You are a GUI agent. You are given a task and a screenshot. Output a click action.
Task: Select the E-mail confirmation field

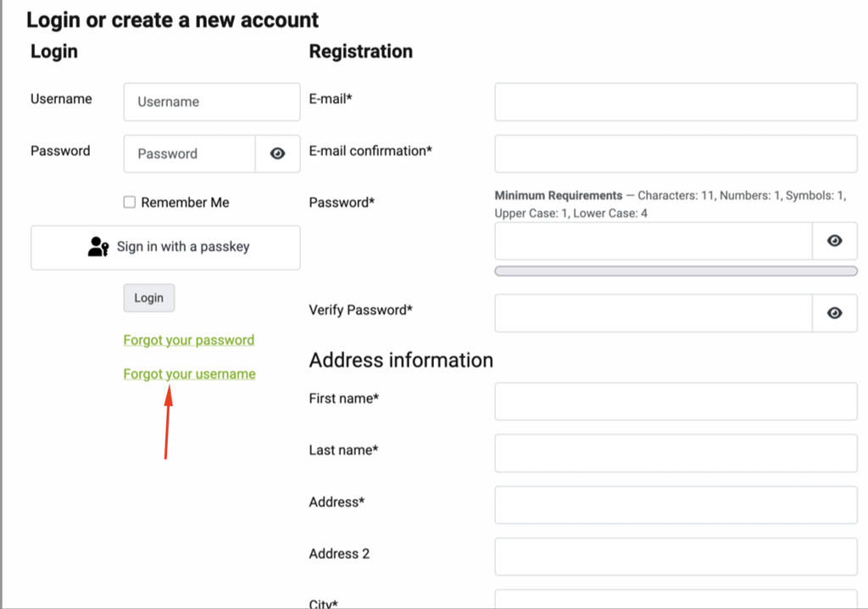[676, 154]
